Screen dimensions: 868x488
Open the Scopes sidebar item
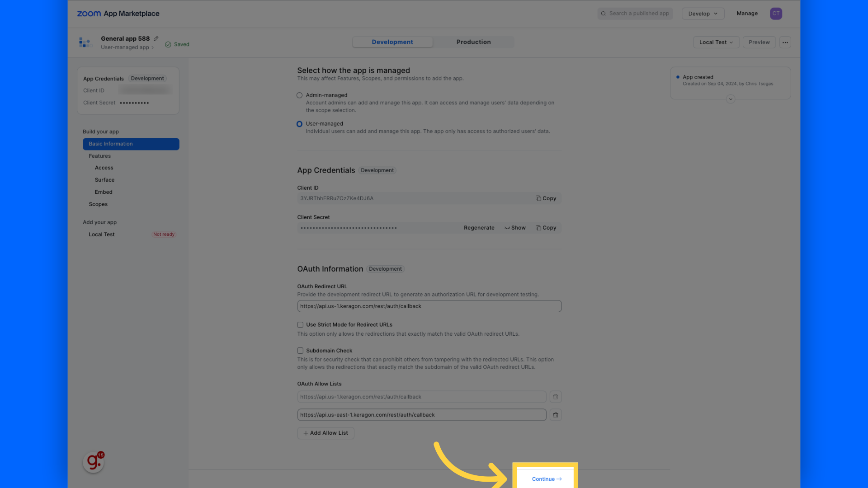(98, 204)
